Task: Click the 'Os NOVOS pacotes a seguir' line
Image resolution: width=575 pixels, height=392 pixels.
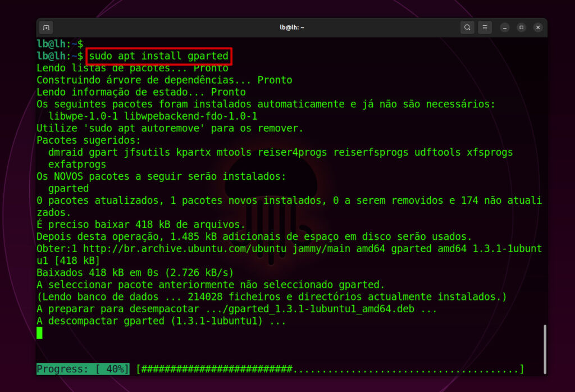Action: point(161,177)
